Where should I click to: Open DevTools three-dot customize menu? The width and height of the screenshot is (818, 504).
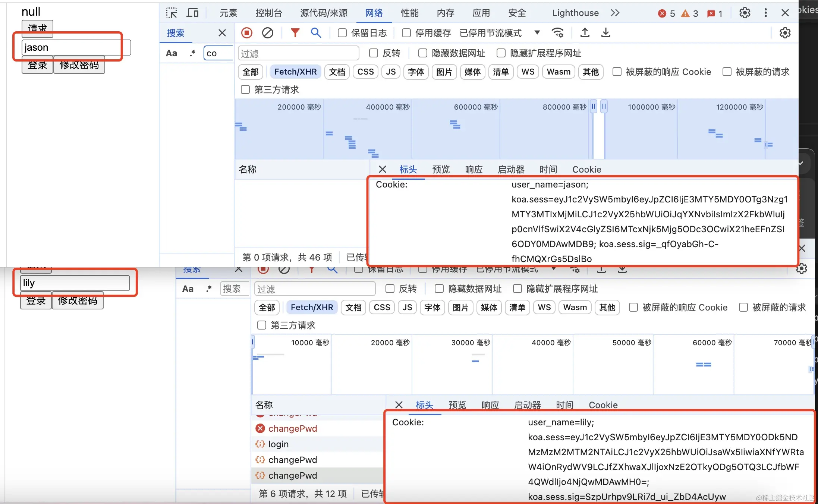tap(765, 13)
